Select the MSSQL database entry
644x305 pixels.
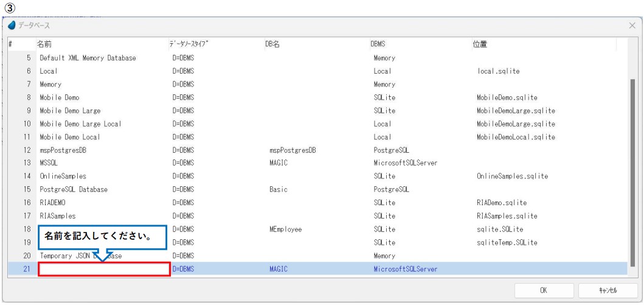pos(50,163)
